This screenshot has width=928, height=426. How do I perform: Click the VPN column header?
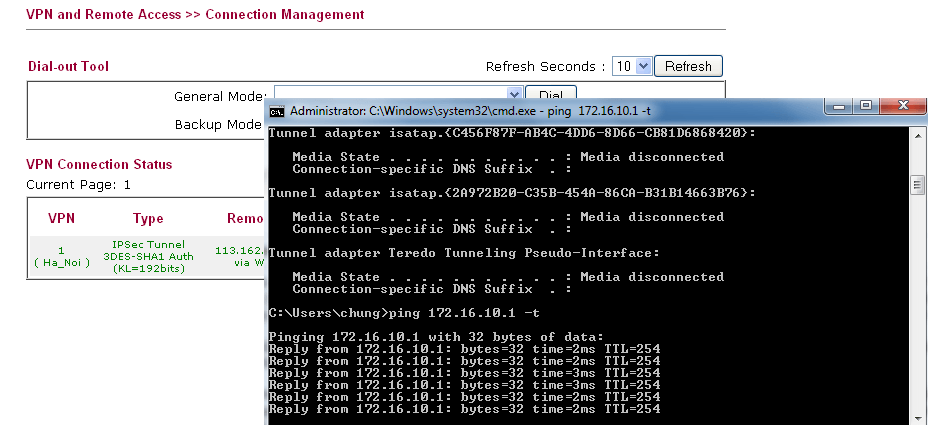coord(62,218)
